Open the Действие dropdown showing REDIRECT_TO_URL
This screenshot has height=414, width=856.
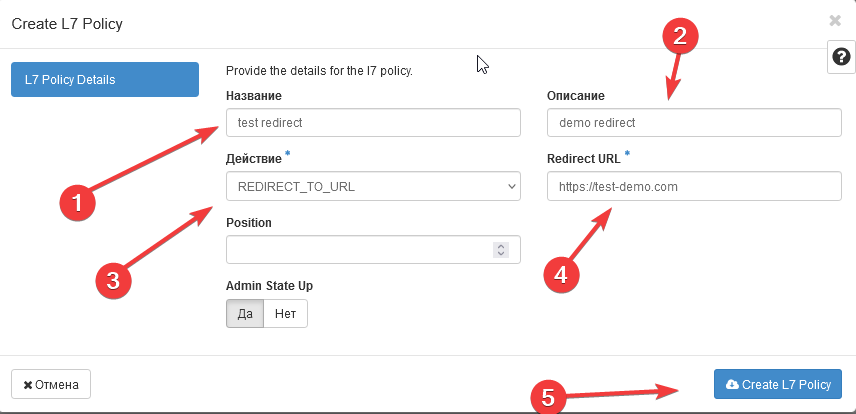(x=373, y=186)
